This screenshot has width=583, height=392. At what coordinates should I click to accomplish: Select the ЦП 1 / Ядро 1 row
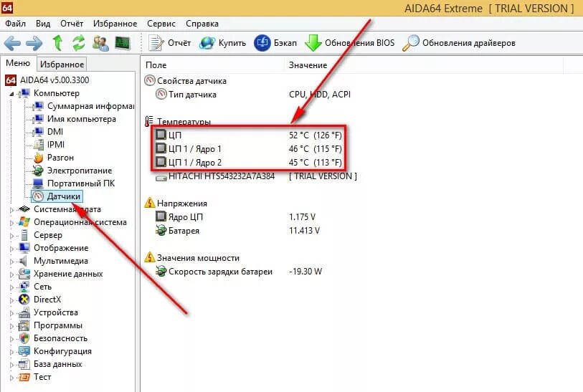click(248, 148)
